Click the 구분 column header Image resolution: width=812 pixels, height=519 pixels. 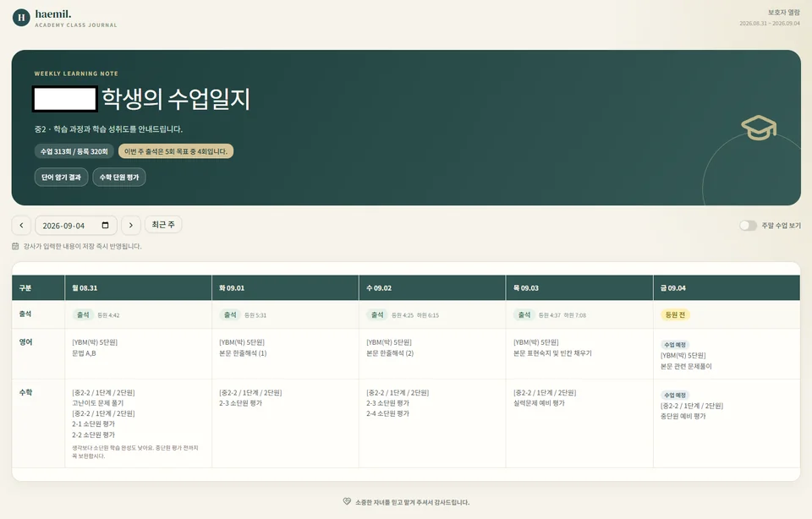pos(38,287)
